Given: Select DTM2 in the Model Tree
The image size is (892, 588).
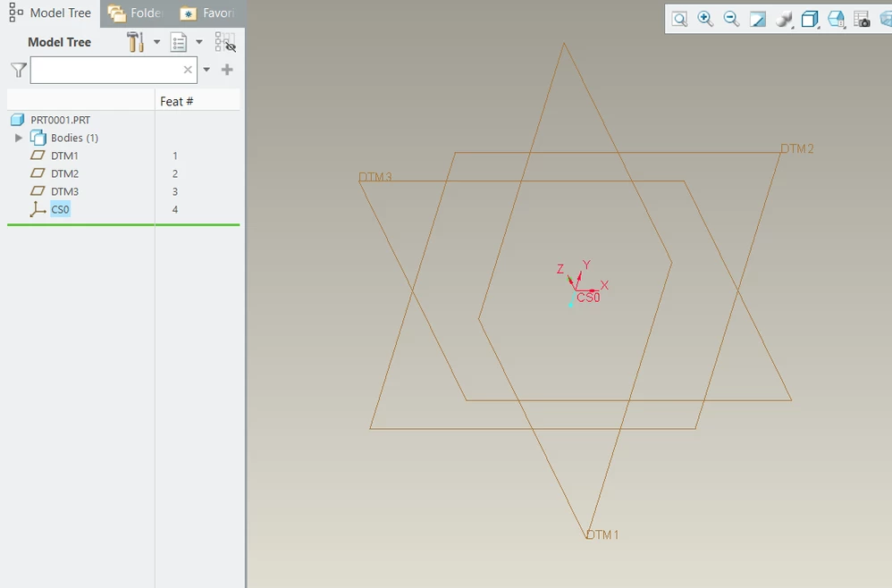Looking at the screenshot, I should 64,173.
